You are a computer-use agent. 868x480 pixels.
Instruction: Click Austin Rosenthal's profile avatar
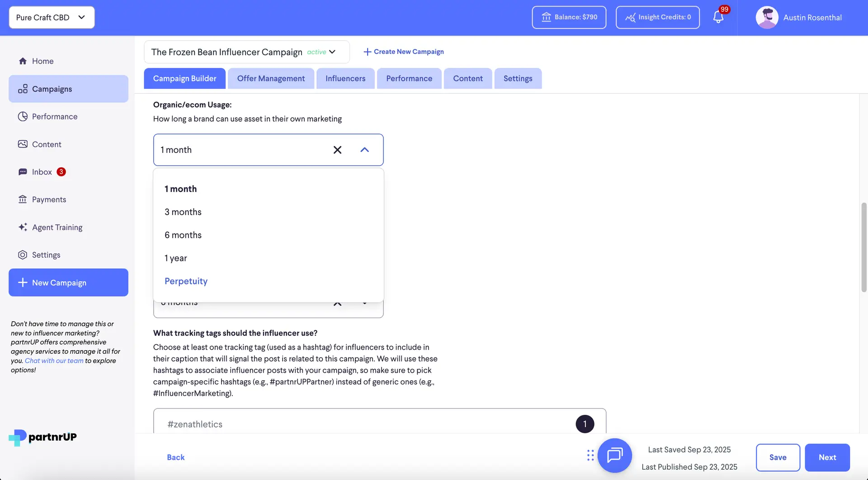pos(767,17)
